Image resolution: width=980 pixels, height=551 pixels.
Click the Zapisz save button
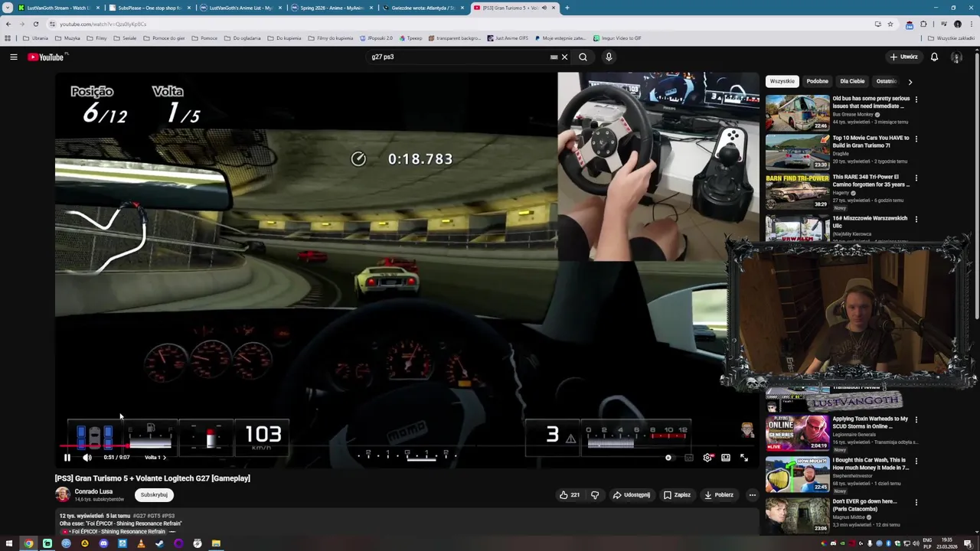click(x=677, y=495)
